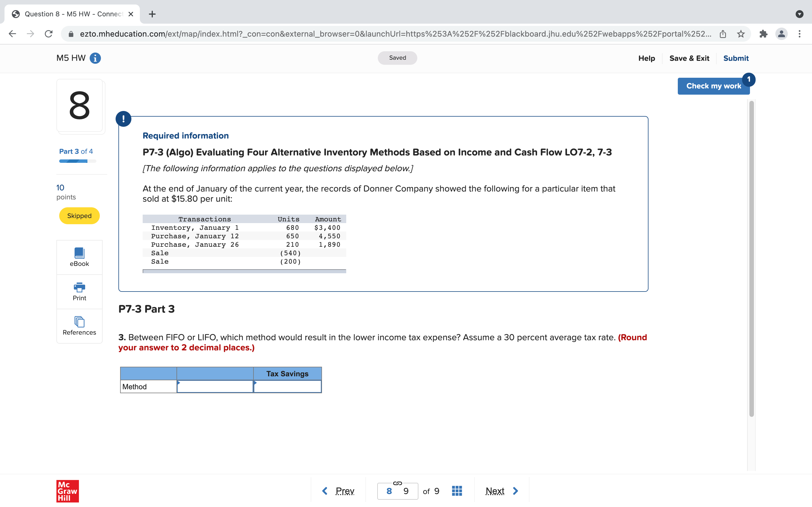Image resolution: width=812 pixels, height=507 pixels.
Task: Click the Submit link
Action: coord(736,58)
